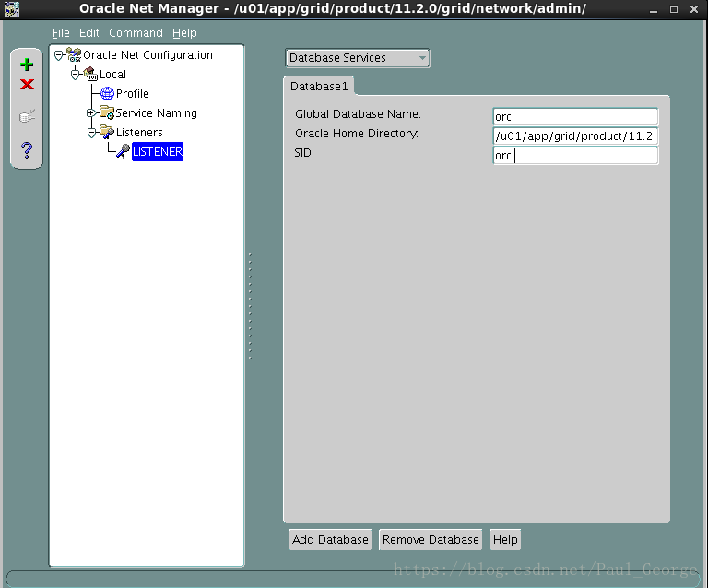Select Profile in the tree
This screenshot has width=708, height=588.
(x=133, y=93)
